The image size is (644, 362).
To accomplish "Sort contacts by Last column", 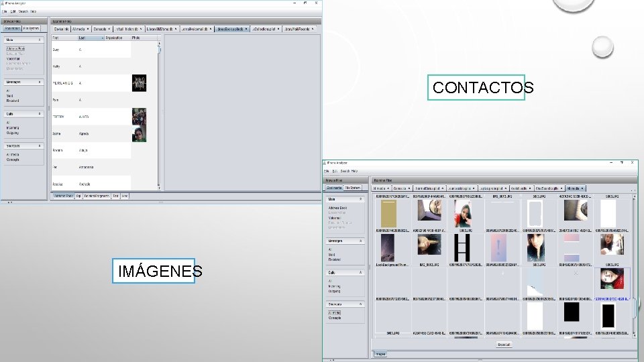I will 91,38.
